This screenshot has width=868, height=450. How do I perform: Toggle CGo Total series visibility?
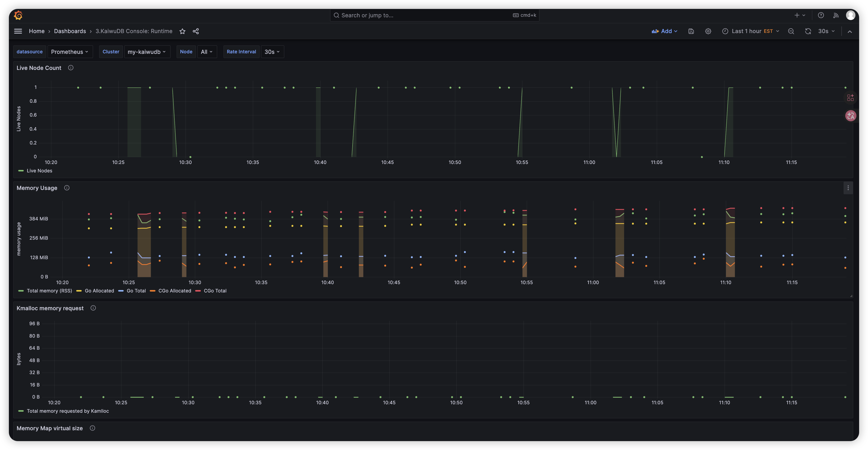coord(215,291)
